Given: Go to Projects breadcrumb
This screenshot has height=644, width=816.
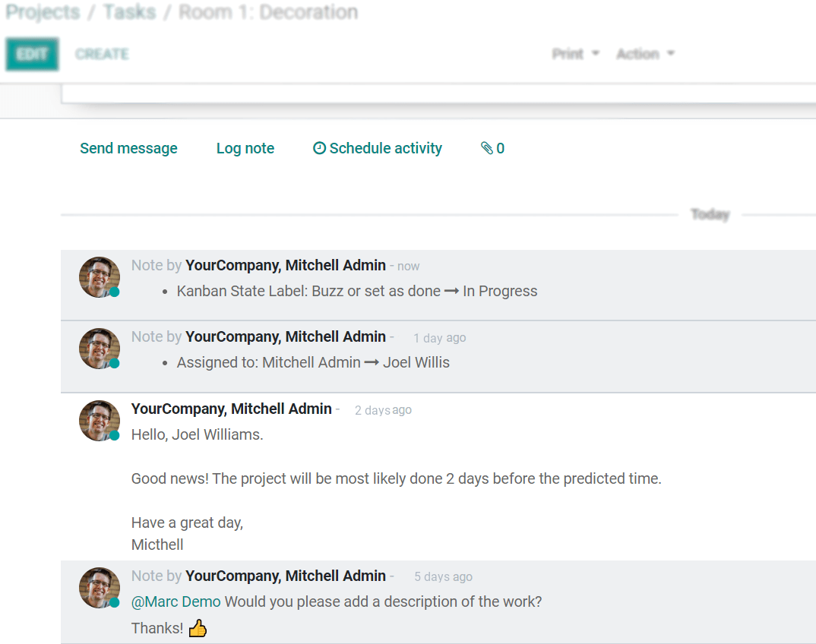Looking at the screenshot, I should (43, 12).
